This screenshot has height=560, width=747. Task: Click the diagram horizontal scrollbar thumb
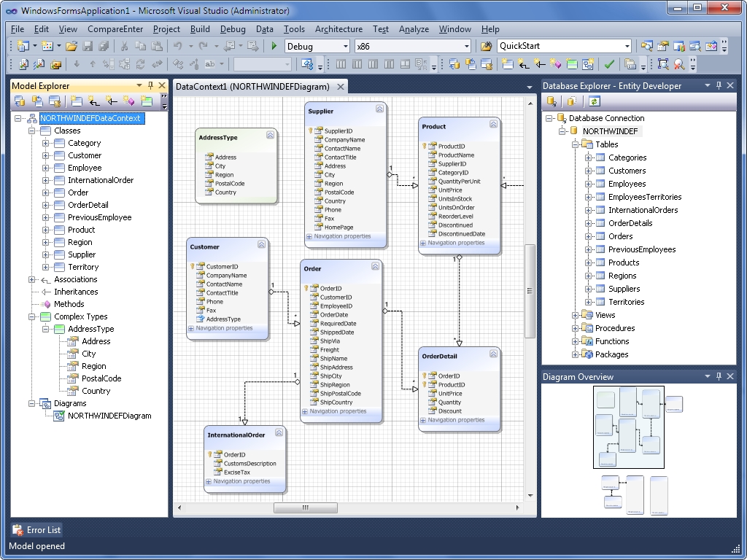306,507
